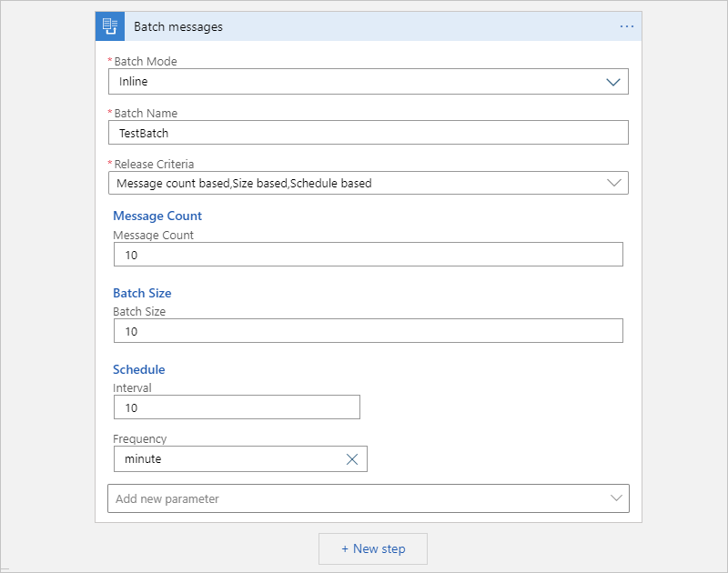Screen dimensions: 728x573
Task: Click the Batch Mode field label
Action: (146, 62)
